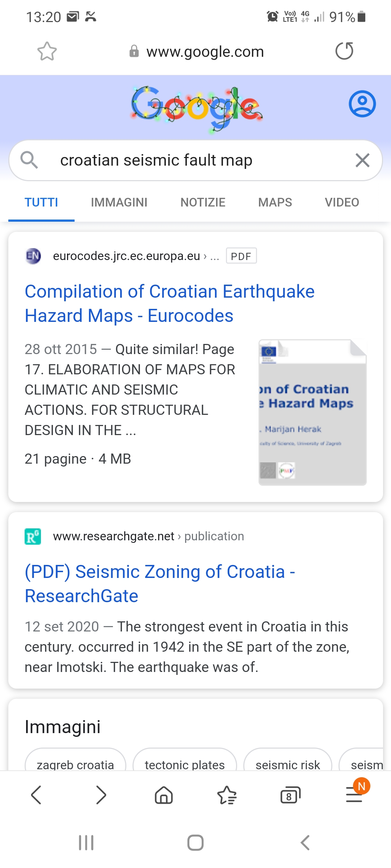Switch to Immagini tab
The image size is (391, 868).
point(119,202)
